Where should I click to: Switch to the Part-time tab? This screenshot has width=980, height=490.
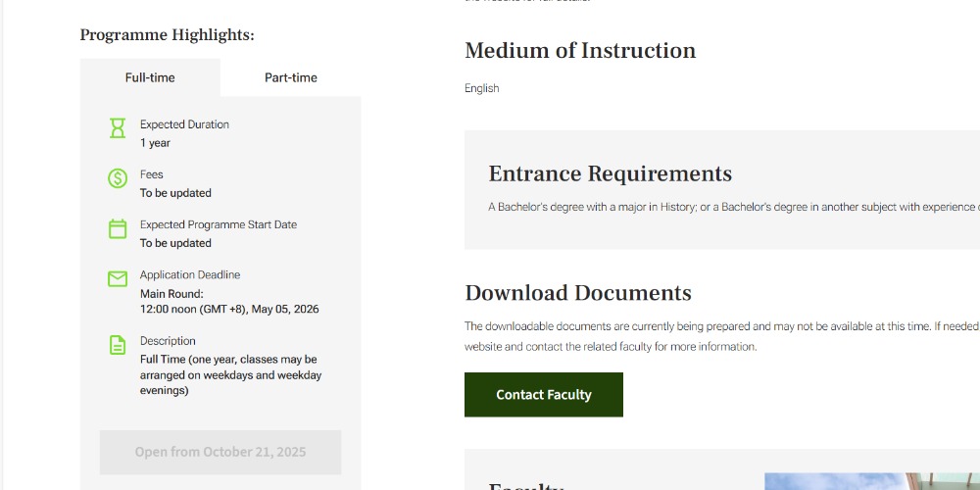coord(290,77)
